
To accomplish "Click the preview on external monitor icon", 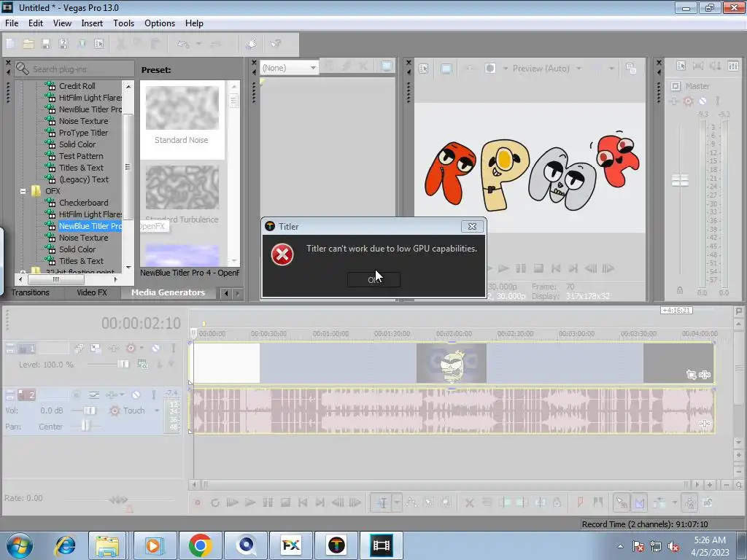I will click(x=446, y=69).
